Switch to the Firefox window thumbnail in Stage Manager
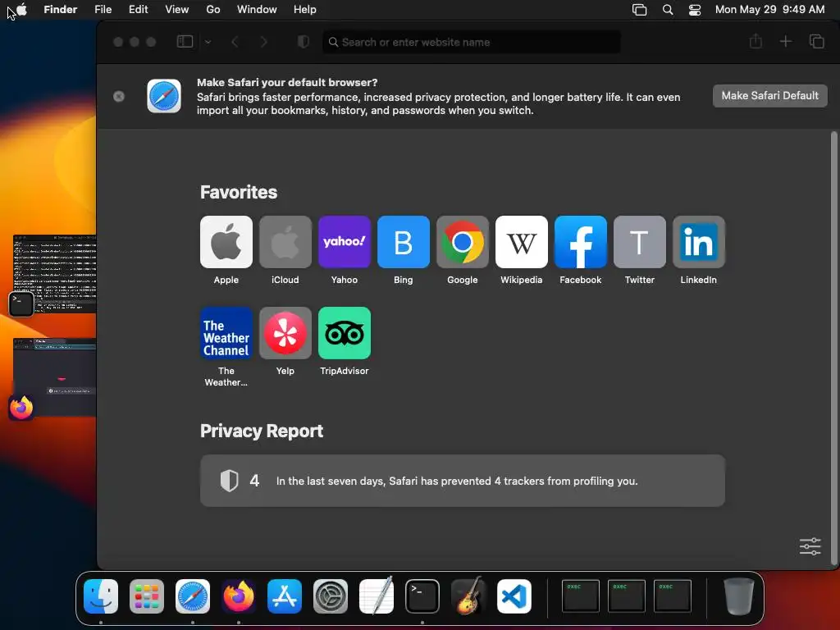This screenshot has width=840, height=630. pyautogui.click(x=55, y=377)
